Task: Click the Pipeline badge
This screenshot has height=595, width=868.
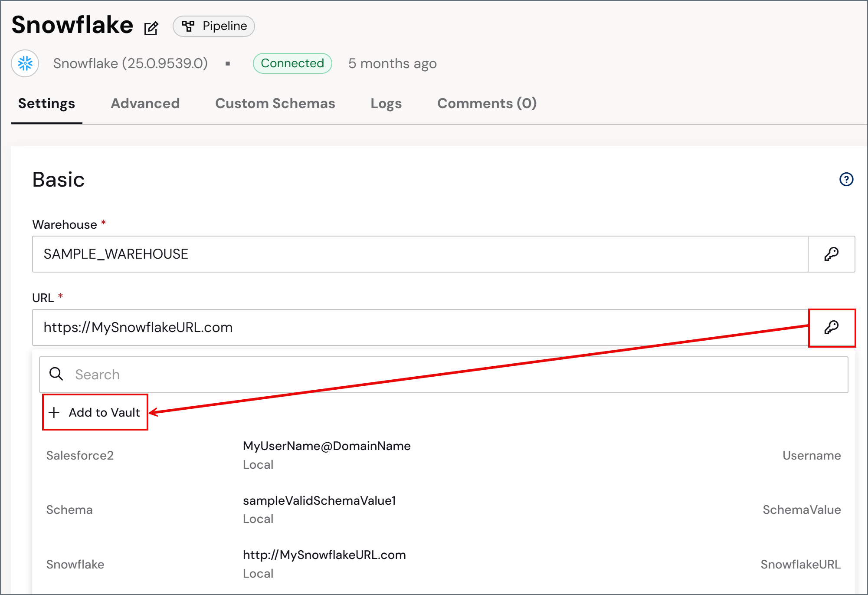Action: tap(214, 26)
